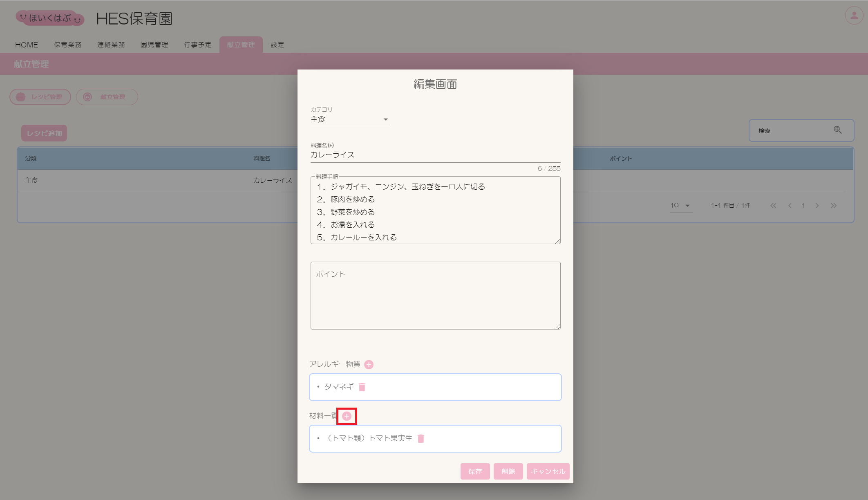
Task: Open the 保育業務 menu
Action: click(68, 45)
